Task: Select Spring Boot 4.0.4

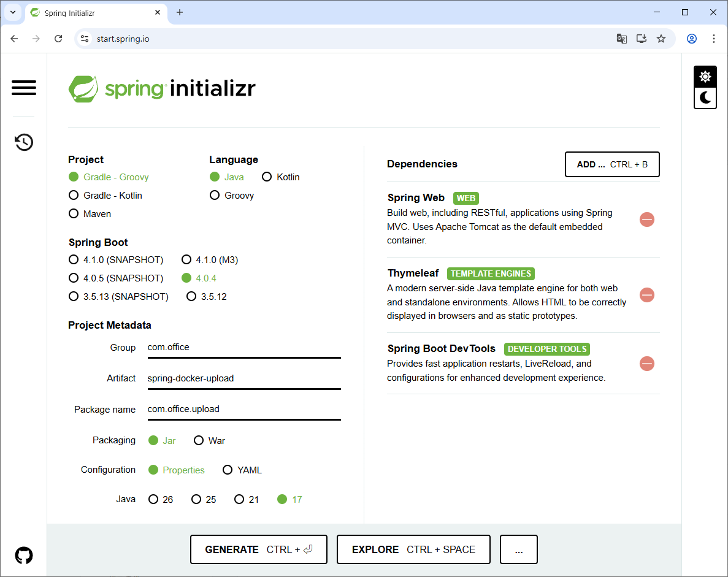Action: (x=199, y=278)
